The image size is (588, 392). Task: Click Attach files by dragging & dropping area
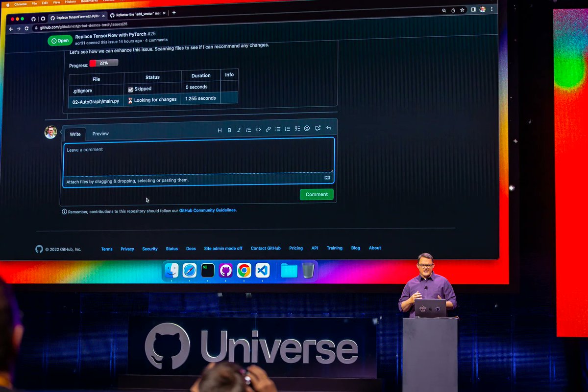pos(198,180)
